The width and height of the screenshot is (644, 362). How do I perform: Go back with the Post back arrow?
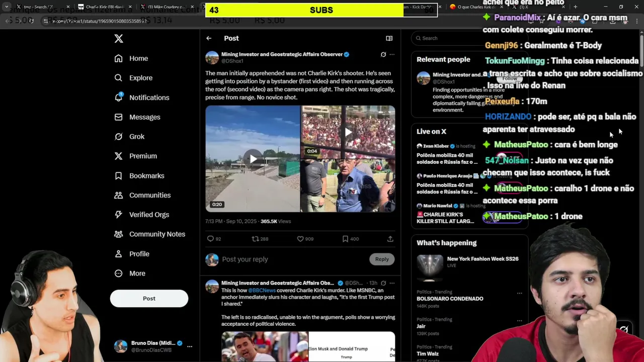pyautogui.click(x=209, y=38)
